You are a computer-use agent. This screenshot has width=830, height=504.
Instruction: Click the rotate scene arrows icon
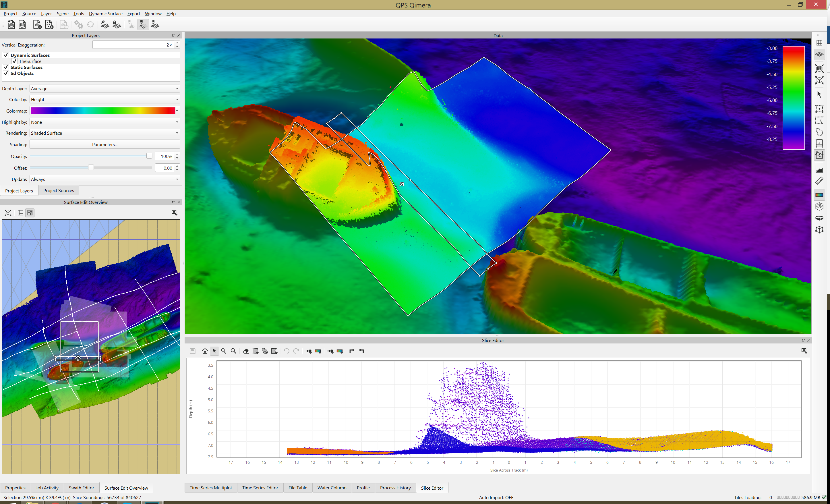[x=819, y=218]
